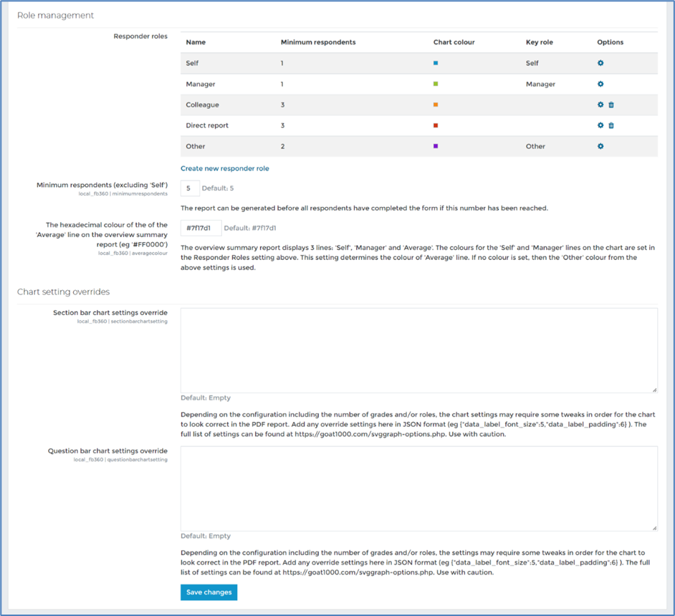Click the Chart setting overrides heading
675x616 pixels.
click(63, 292)
